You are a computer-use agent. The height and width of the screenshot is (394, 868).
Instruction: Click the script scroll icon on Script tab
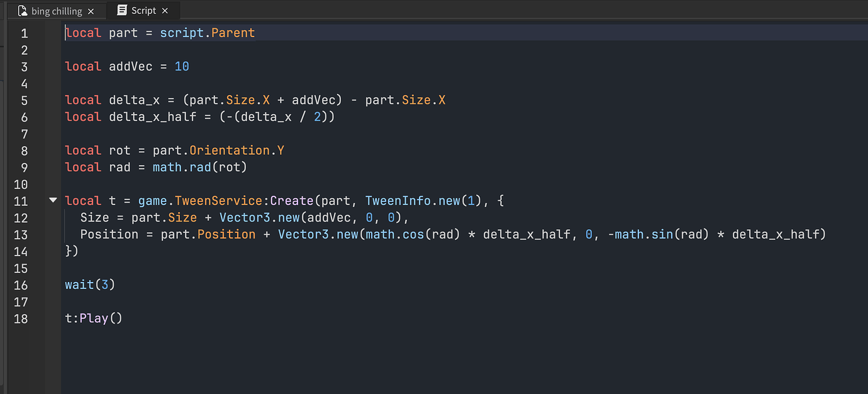(121, 11)
